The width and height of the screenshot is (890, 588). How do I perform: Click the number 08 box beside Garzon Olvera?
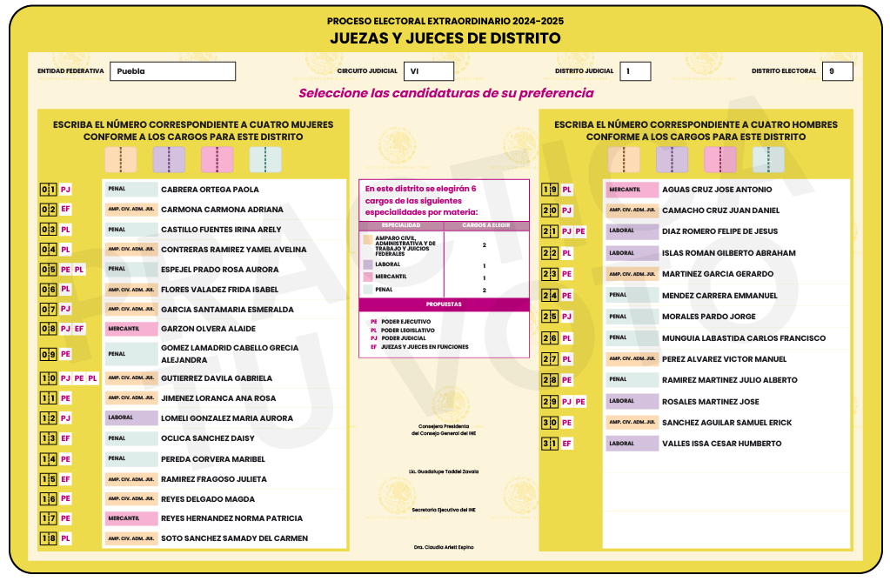coord(48,329)
